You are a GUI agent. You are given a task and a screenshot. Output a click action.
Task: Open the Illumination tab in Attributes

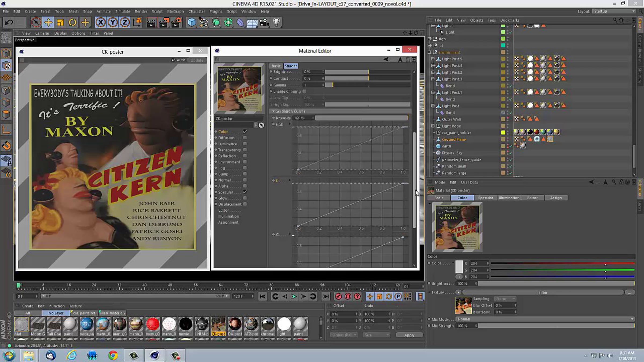509,198
